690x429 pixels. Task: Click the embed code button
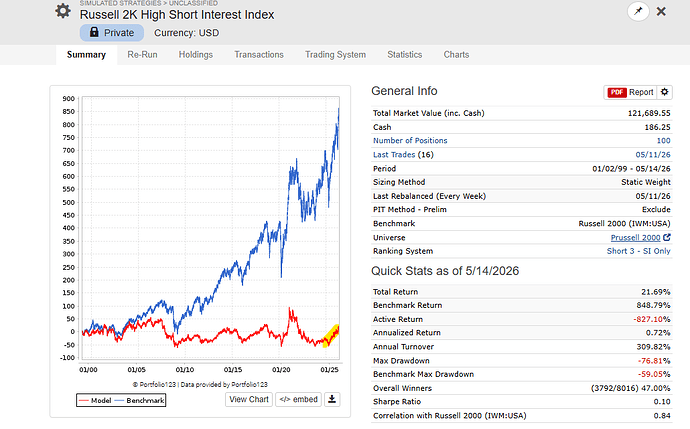click(x=298, y=400)
